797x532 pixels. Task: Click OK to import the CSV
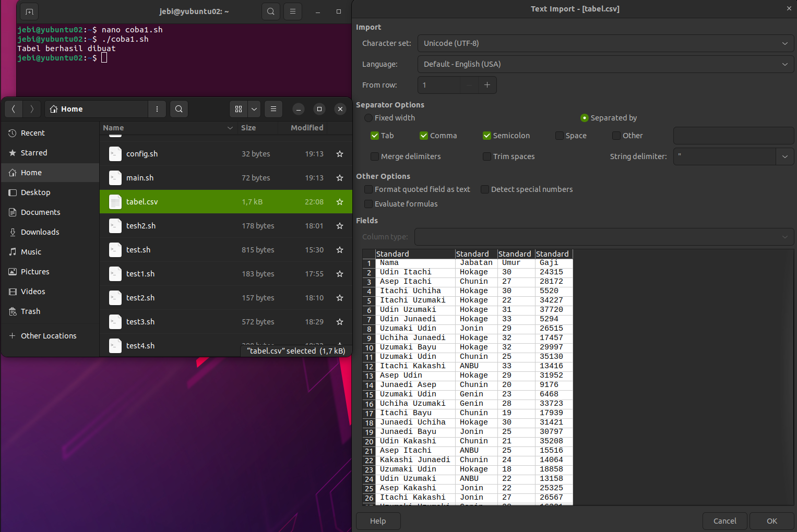tap(771, 521)
